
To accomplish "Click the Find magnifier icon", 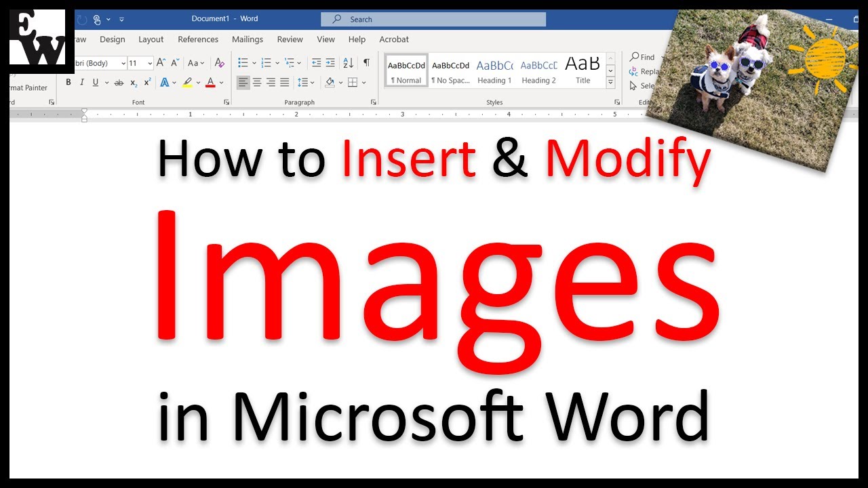I will [x=635, y=57].
